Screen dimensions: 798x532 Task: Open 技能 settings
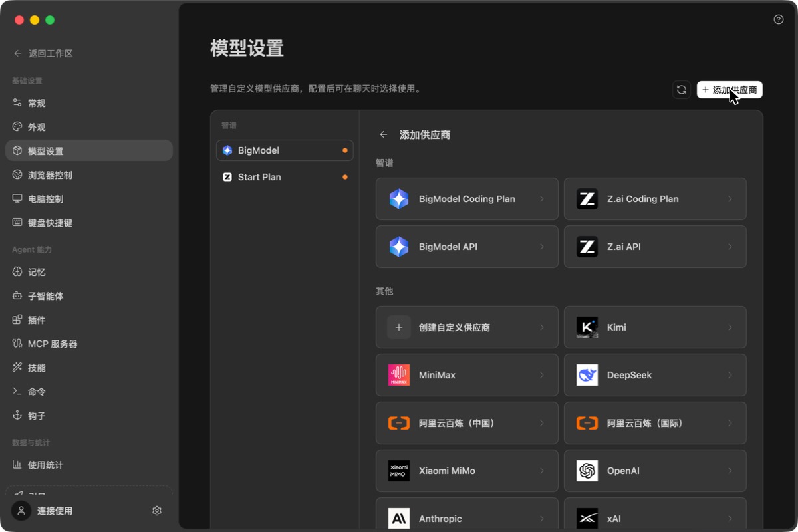click(89, 368)
